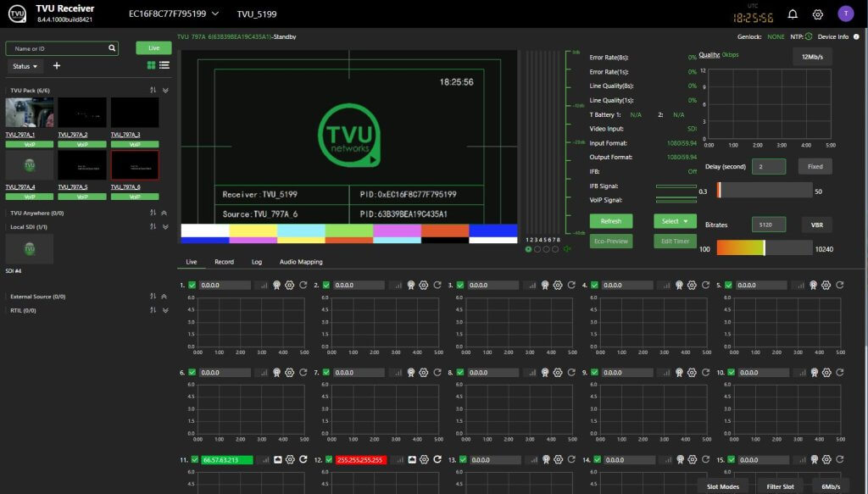
Task: Select the SDI #4 source thumbnail
Action: (30, 249)
